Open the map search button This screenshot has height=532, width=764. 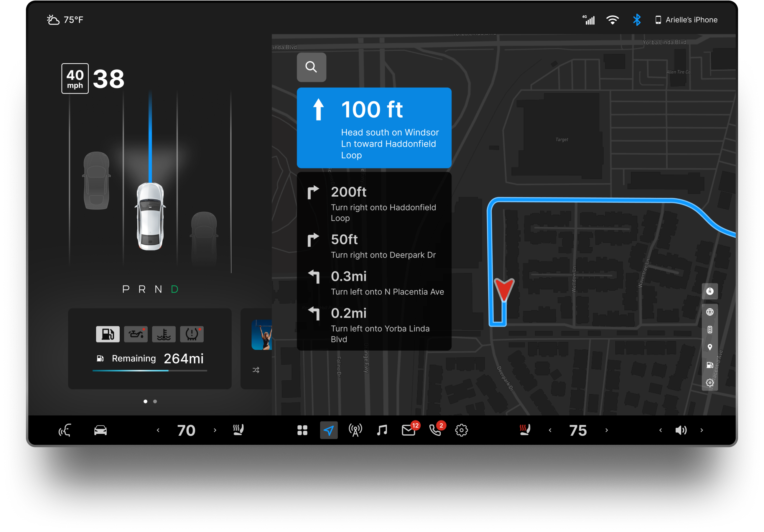point(311,67)
